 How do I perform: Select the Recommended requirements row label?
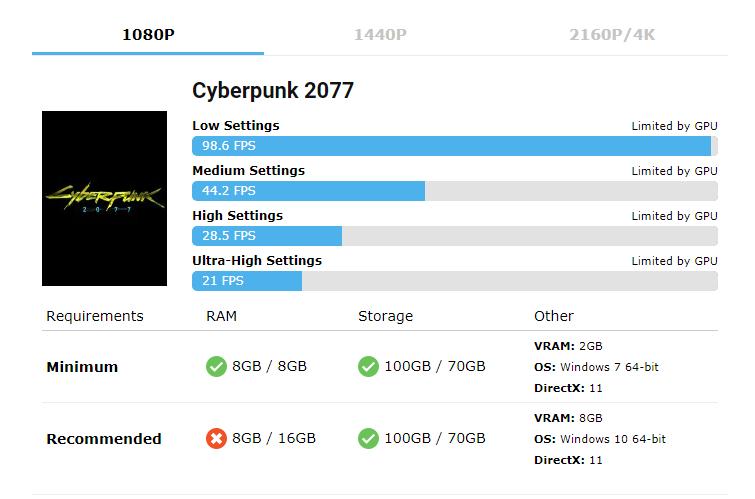(104, 439)
